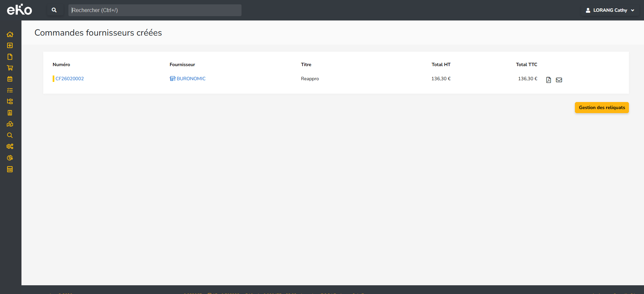Open the document page icon in sidebar
This screenshot has height=294, width=644.
10,57
